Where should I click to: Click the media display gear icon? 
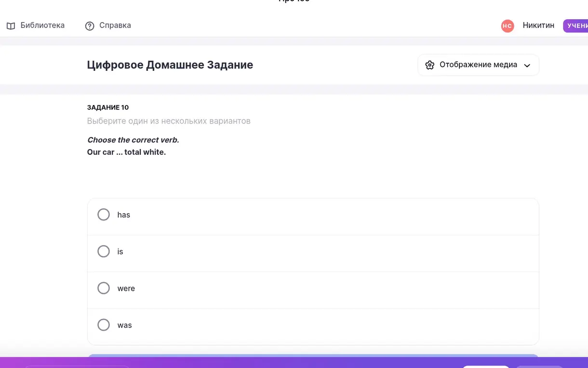(430, 65)
